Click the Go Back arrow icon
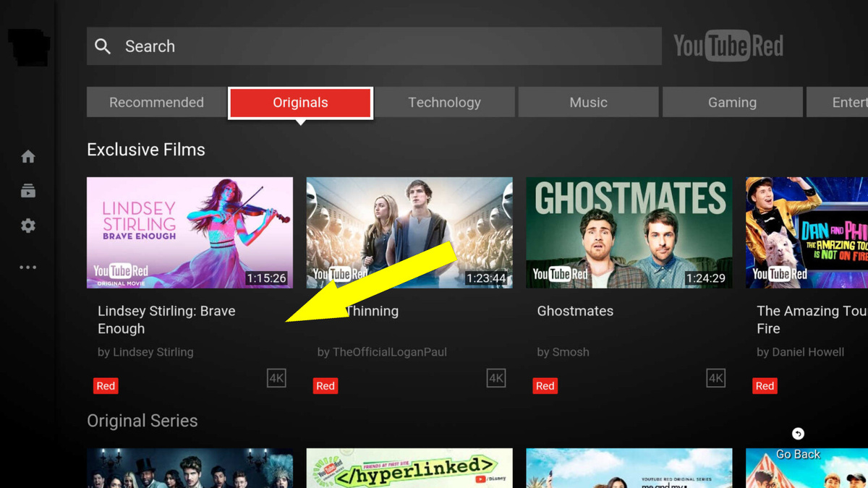The height and width of the screenshot is (488, 868). pyautogui.click(x=798, y=434)
